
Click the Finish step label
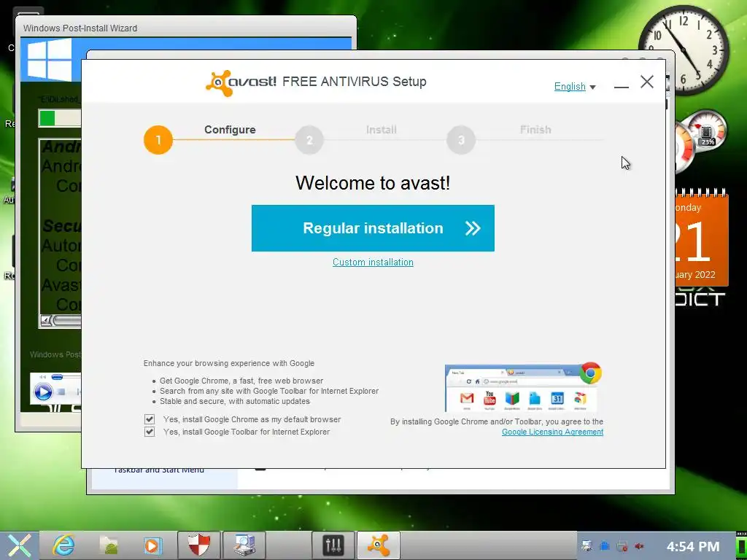coord(535,130)
